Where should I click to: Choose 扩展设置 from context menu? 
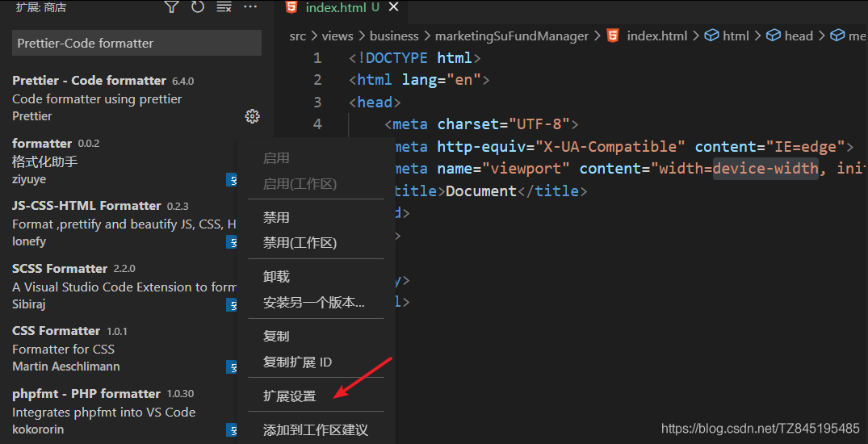(x=290, y=396)
